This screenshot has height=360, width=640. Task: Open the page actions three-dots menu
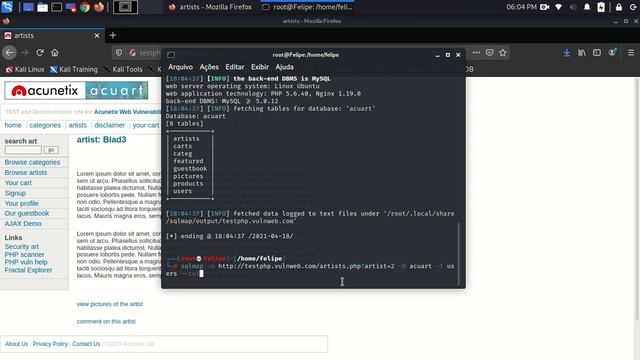pos(476,53)
